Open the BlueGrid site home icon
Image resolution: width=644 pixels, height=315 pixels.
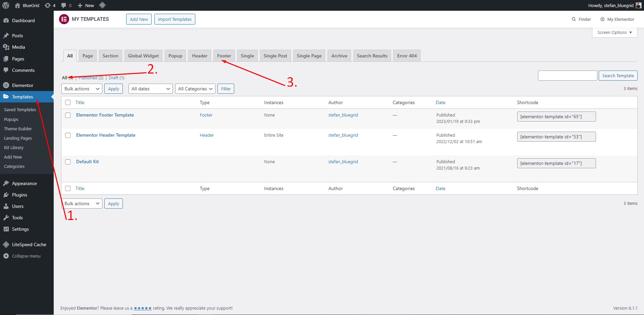(17, 5)
